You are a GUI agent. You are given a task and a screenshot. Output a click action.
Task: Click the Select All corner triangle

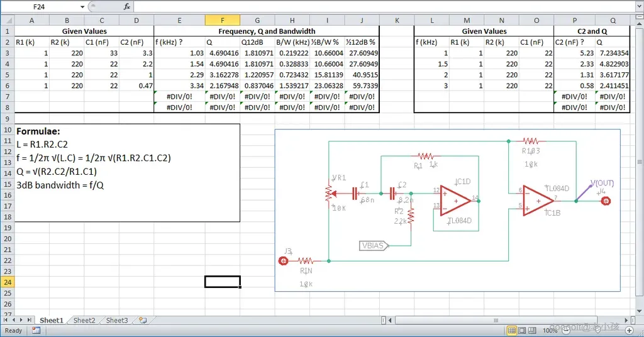click(x=8, y=20)
